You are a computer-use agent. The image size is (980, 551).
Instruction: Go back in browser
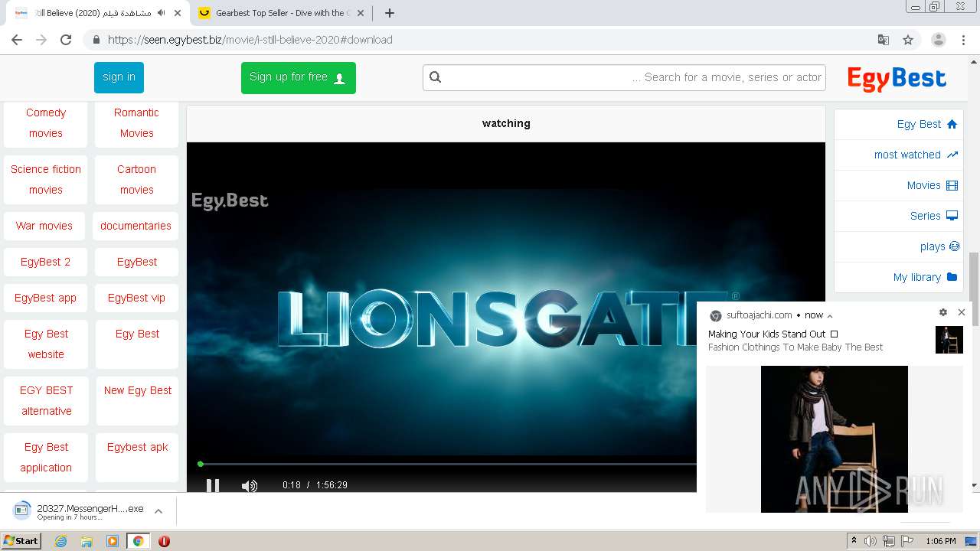click(17, 40)
